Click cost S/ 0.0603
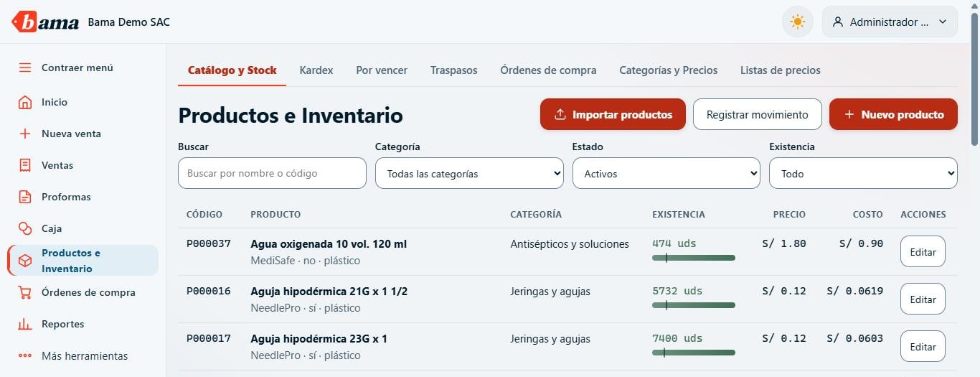The width and height of the screenshot is (980, 377). tap(855, 338)
